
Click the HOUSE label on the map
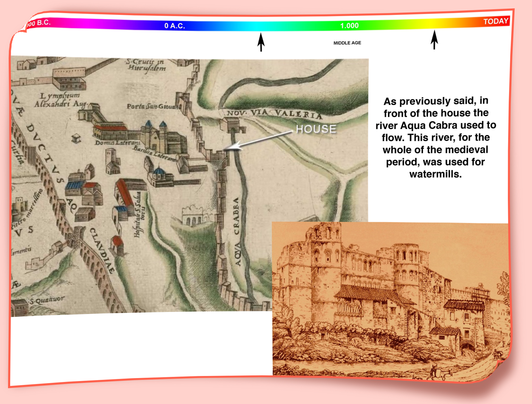(316, 129)
